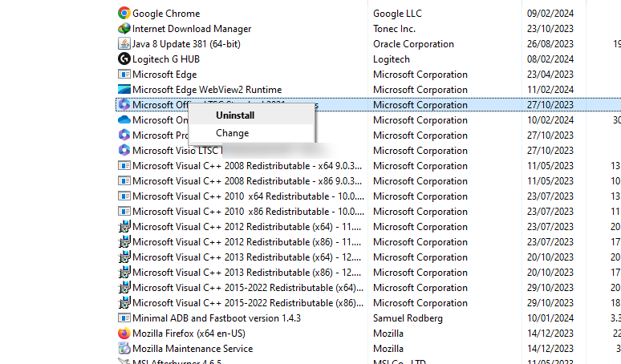Image resolution: width=621 pixels, height=364 pixels.
Task: Click the Internet Download Manager icon
Action: [x=124, y=29]
